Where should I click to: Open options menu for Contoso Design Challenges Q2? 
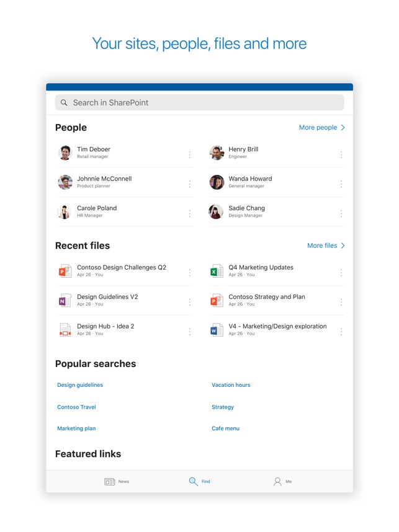coord(189,273)
